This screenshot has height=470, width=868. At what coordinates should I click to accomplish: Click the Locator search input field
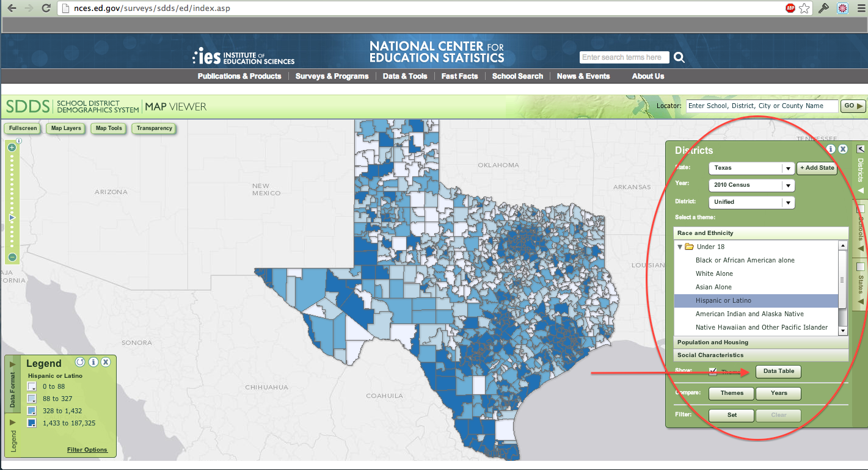(762, 106)
